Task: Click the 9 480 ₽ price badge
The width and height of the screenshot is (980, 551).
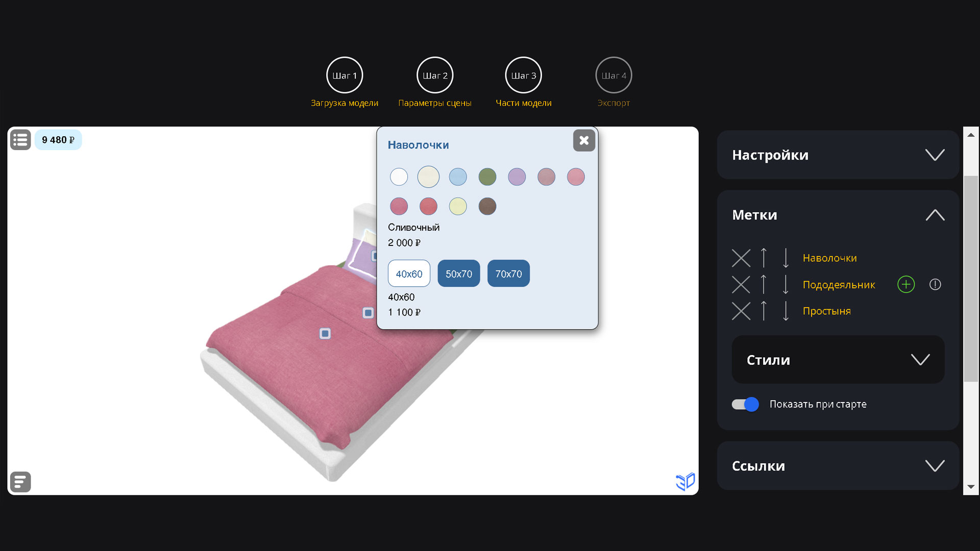Action: [x=58, y=139]
